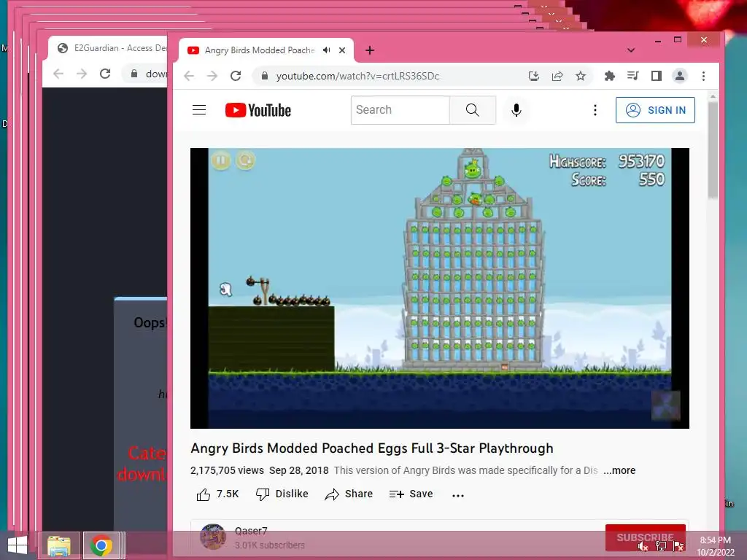747x560 pixels.
Task: Share the Angry Birds video
Action: pos(349,494)
